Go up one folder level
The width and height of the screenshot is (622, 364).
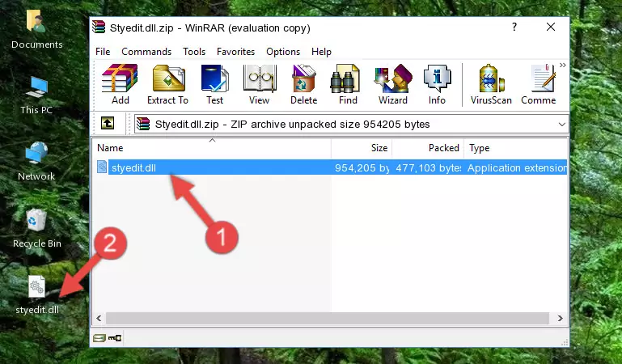108,123
